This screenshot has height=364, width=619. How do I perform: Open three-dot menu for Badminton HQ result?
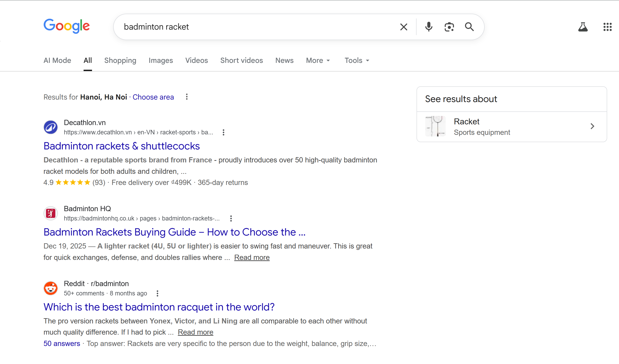(231, 218)
